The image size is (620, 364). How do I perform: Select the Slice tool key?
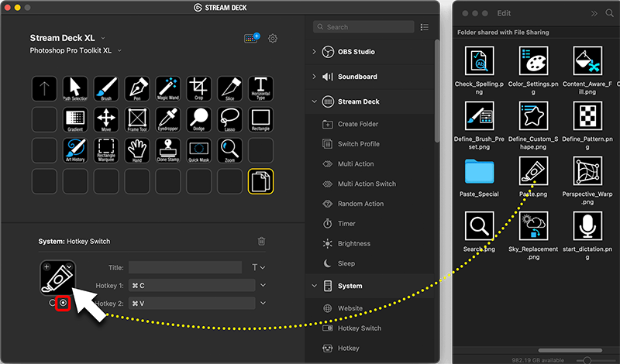[229, 88]
